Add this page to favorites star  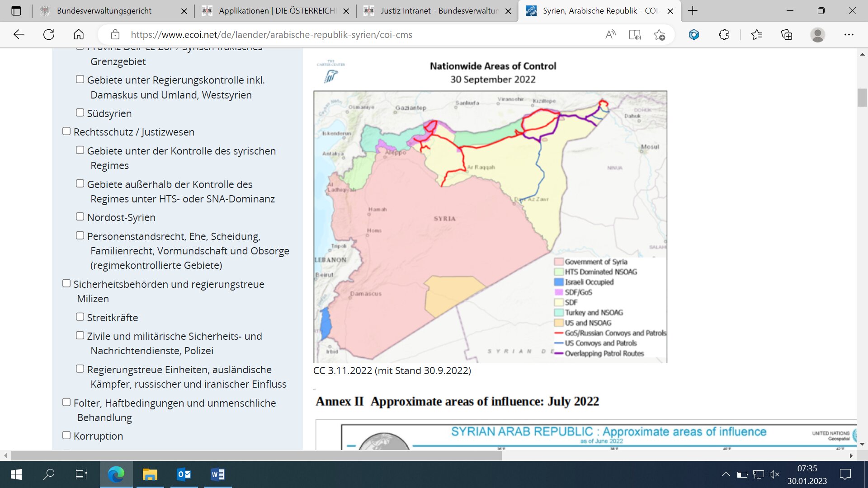pyautogui.click(x=659, y=34)
